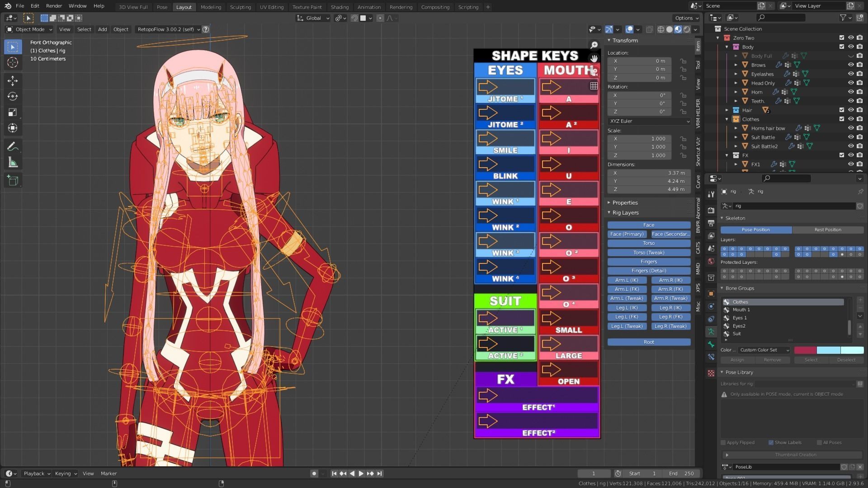
Task: Select the Move tool in the left toolbar
Action: tap(13, 81)
